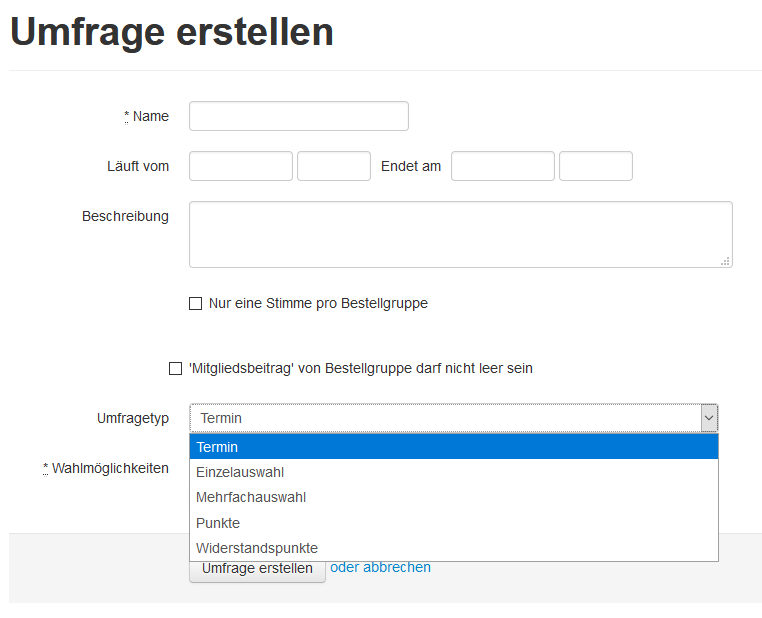Viewport: 762px width, 618px height.
Task: Click the Name input field
Action: (x=298, y=116)
